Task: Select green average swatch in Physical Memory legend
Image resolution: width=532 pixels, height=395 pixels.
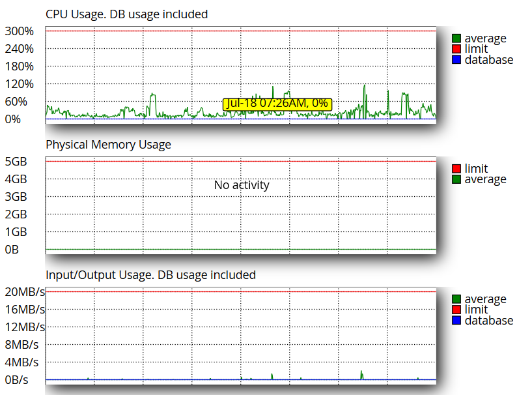Action: (456, 179)
